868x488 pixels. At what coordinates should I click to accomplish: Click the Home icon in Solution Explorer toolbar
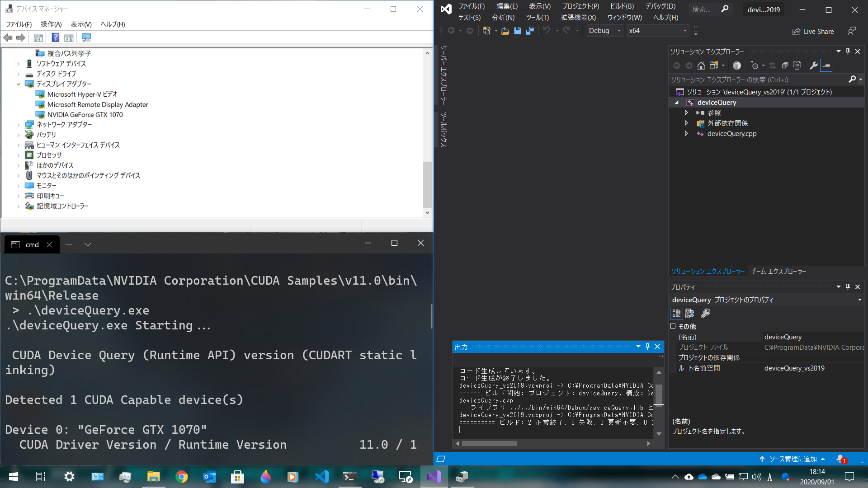701,66
